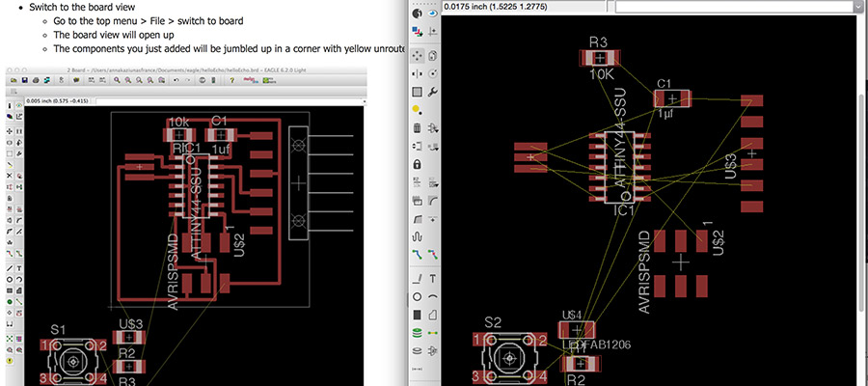Select Show eye tool in right EAGLE window
Viewport: 868px width, 386px height.
click(x=433, y=14)
